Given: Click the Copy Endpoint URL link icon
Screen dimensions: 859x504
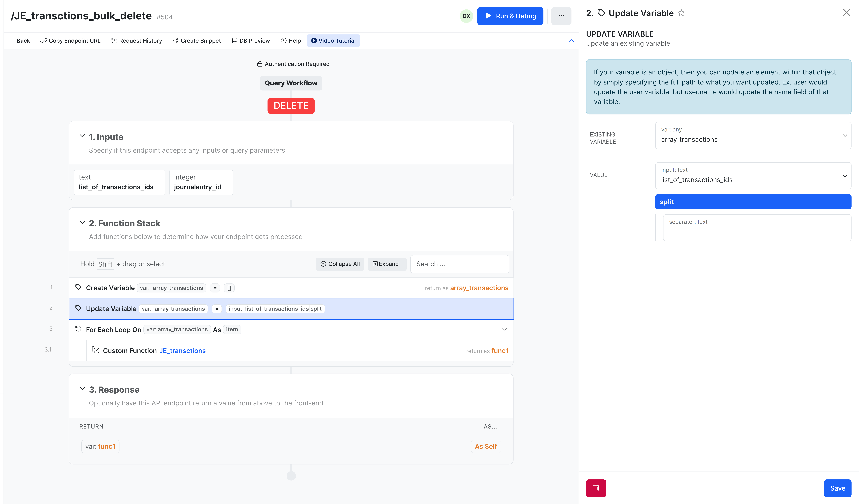Looking at the screenshot, I should (x=43, y=41).
